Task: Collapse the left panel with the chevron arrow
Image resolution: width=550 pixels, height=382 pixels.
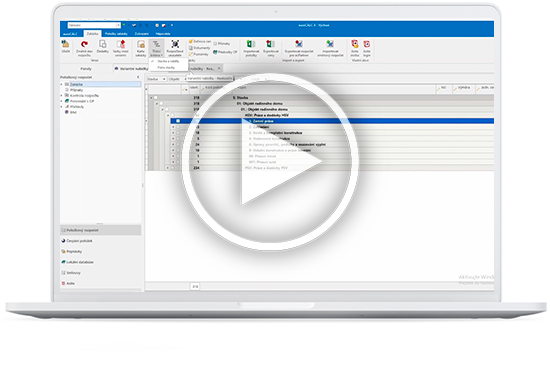Action: tap(138, 77)
